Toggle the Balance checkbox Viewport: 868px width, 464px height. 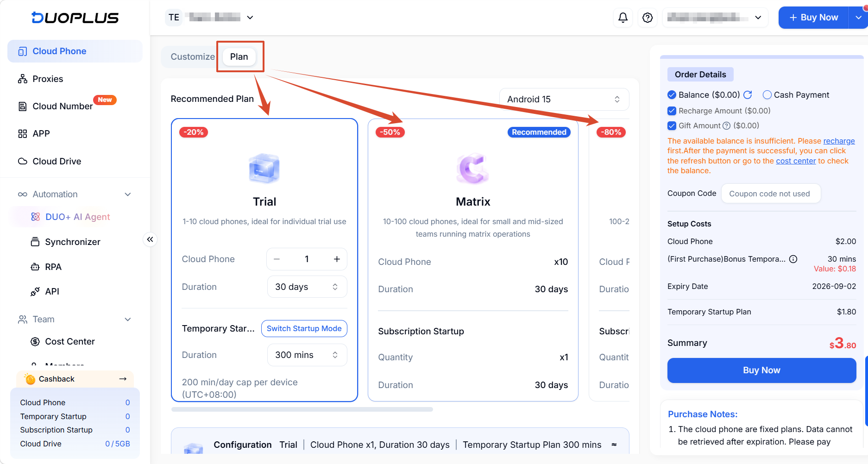[672, 95]
